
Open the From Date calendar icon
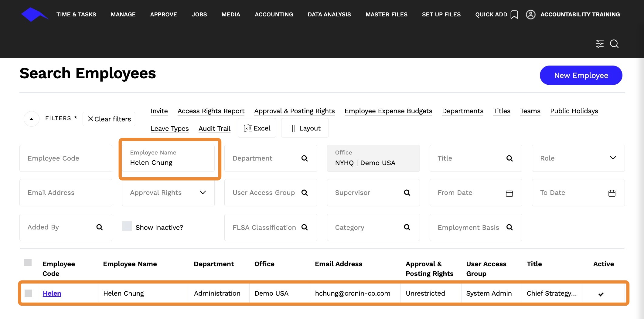coord(509,193)
